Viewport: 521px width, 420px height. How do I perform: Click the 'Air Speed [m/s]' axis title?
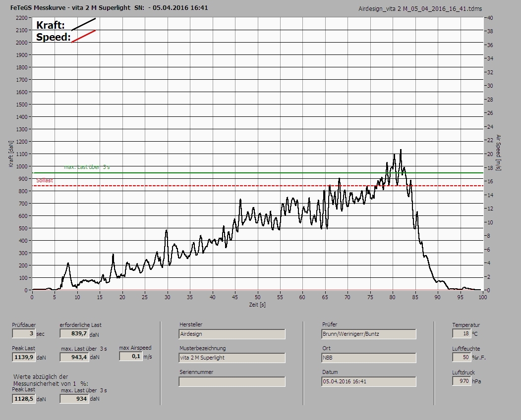tap(498, 153)
